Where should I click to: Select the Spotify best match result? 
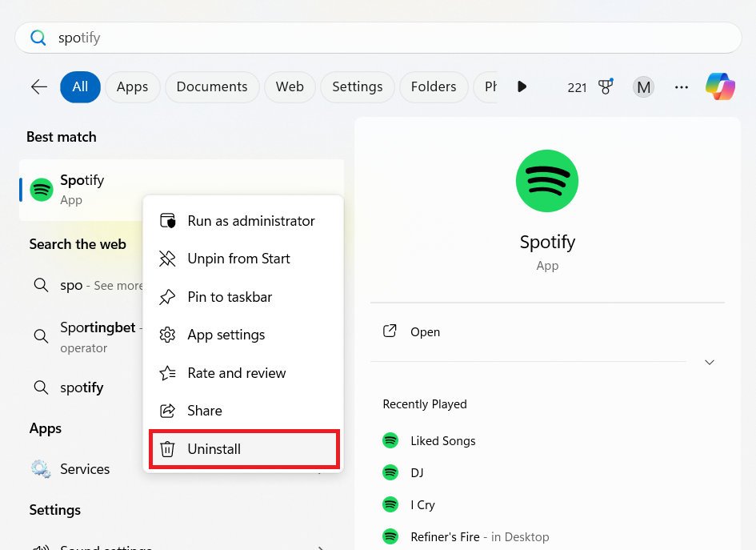click(182, 190)
